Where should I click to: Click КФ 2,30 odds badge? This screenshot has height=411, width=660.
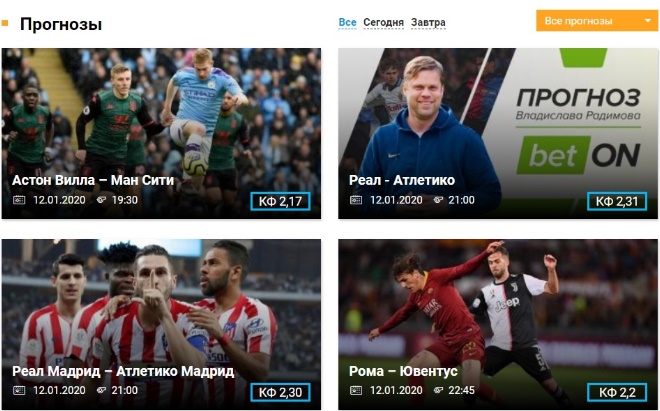280,392
